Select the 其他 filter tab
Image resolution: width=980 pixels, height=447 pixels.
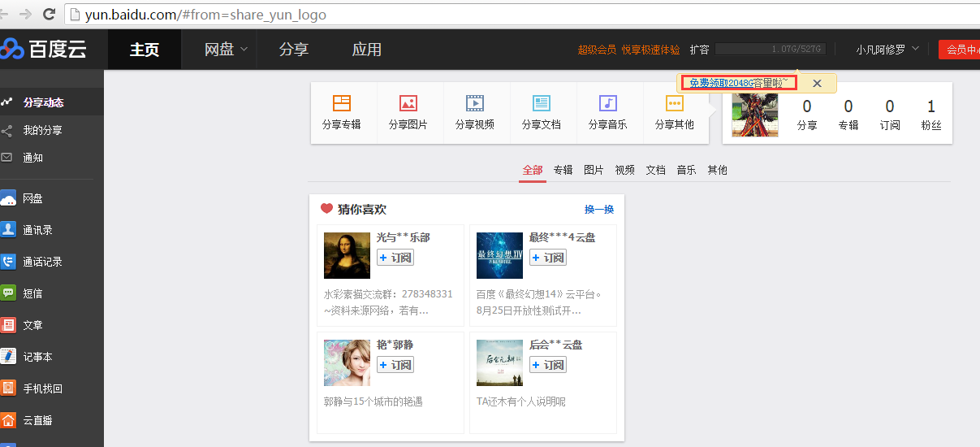click(718, 170)
